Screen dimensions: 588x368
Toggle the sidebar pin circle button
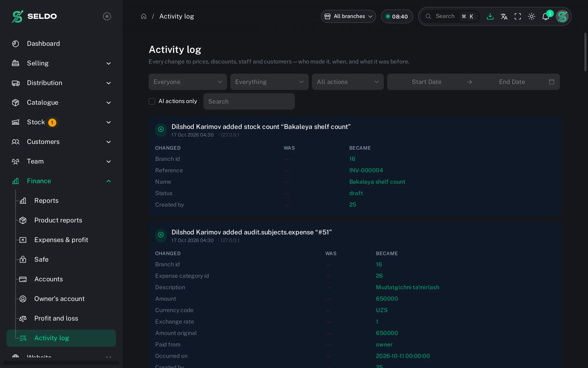tap(107, 16)
